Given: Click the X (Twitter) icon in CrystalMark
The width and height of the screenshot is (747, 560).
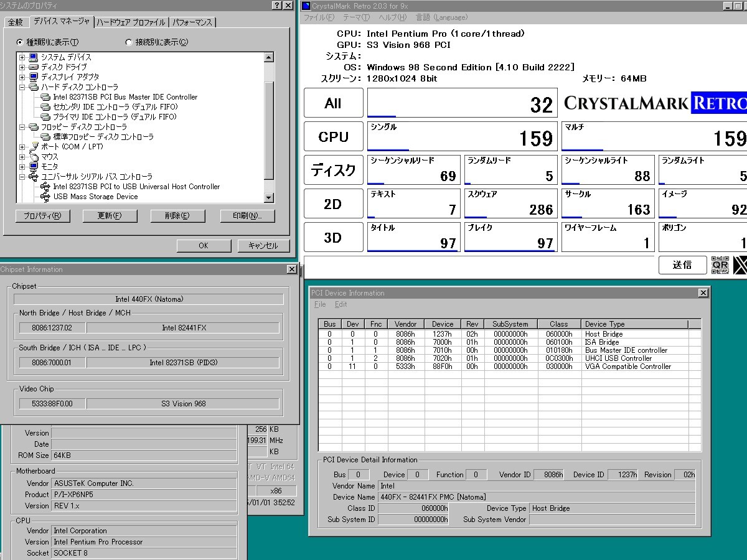Looking at the screenshot, I should coord(740,265).
